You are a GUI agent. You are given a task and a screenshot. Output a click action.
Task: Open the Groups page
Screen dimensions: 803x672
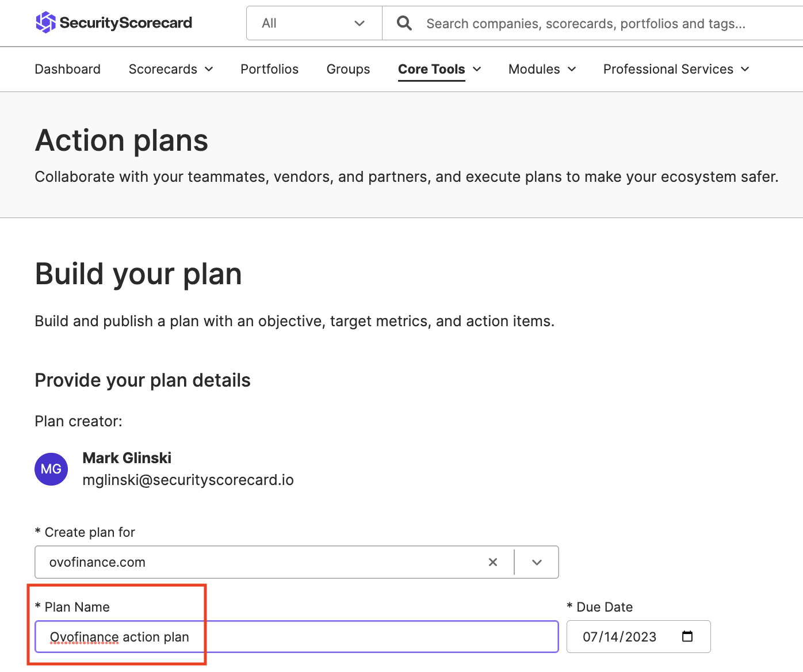(348, 69)
